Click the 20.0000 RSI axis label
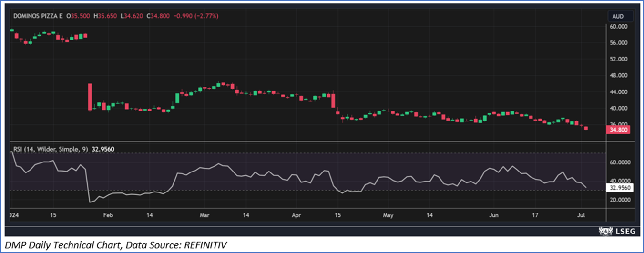 tap(620, 200)
